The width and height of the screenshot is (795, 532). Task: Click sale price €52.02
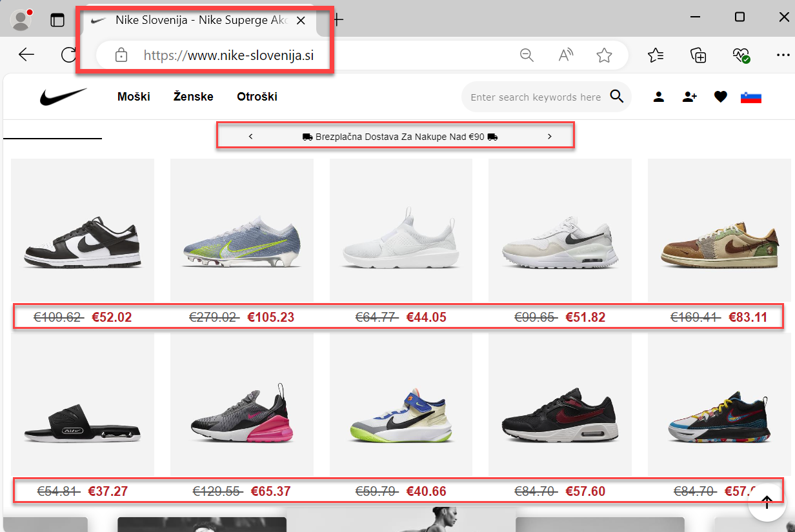[x=112, y=317]
